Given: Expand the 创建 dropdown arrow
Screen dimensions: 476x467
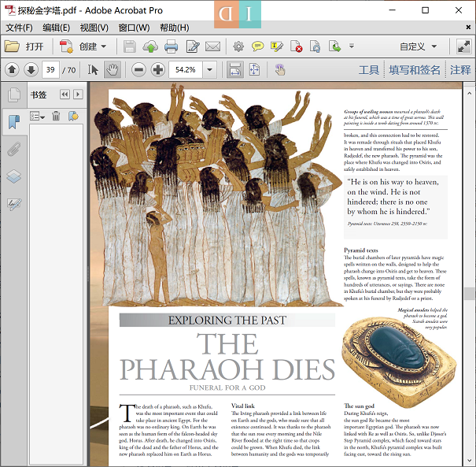Looking at the screenshot, I should point(104,46).
